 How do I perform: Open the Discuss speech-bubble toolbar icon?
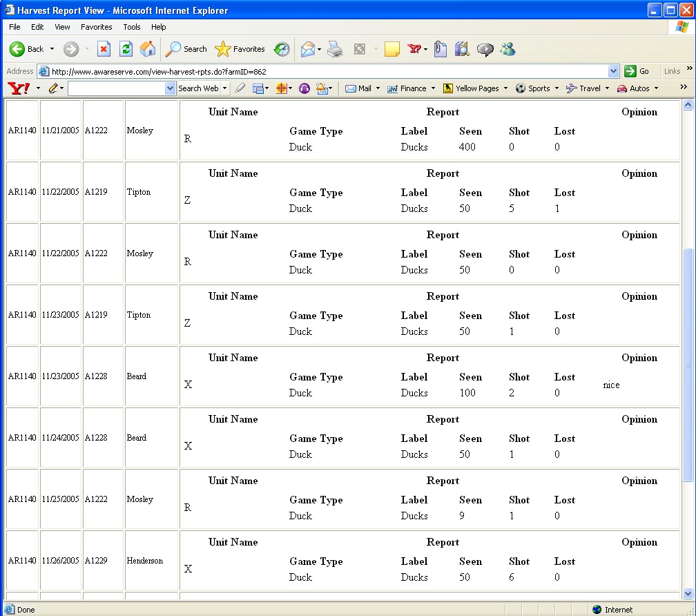tap(485, 49)
